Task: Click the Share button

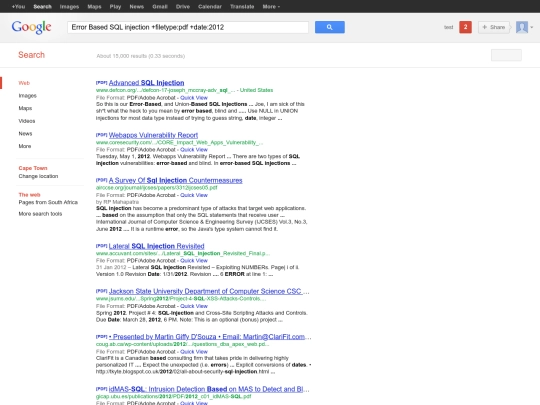Action: pyautogui.click(x=494, y=27)
